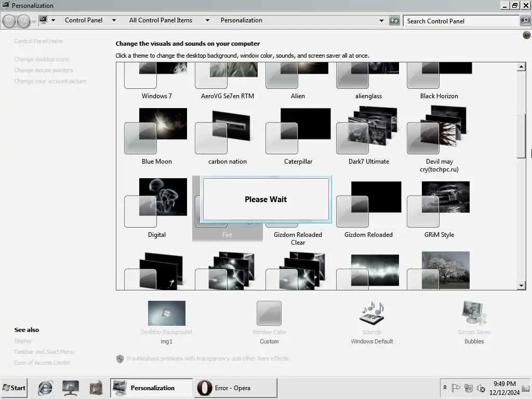Launch Internet Explorer from taskbar
The height and width of the screenshot is (399, 532).
tap(45, 388)
